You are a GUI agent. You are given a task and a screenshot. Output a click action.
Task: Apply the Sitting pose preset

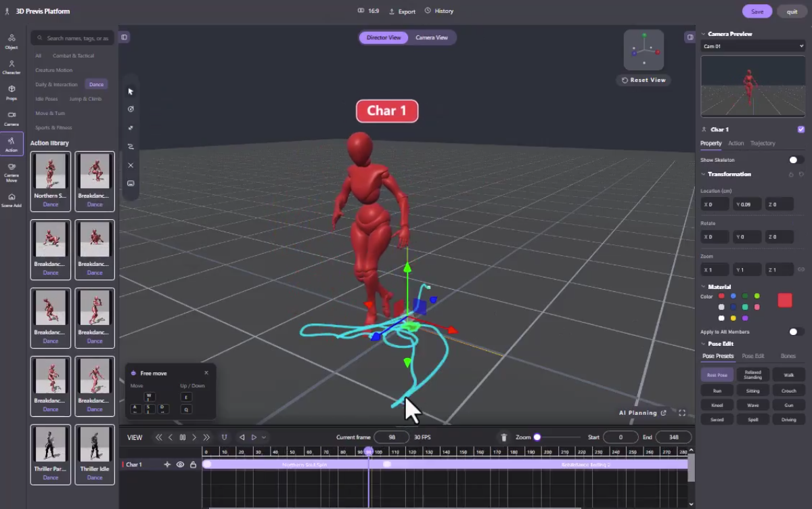coord(752,391)
